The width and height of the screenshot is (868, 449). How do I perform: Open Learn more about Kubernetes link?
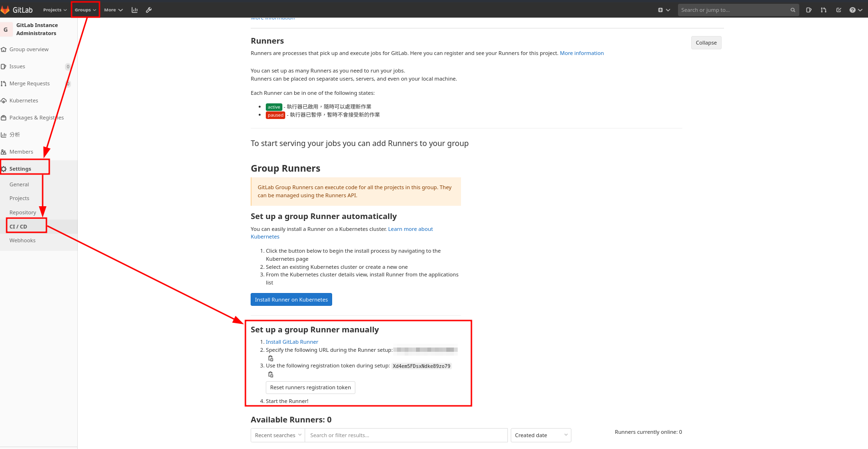pyautogui.click(x=410, y=229)
